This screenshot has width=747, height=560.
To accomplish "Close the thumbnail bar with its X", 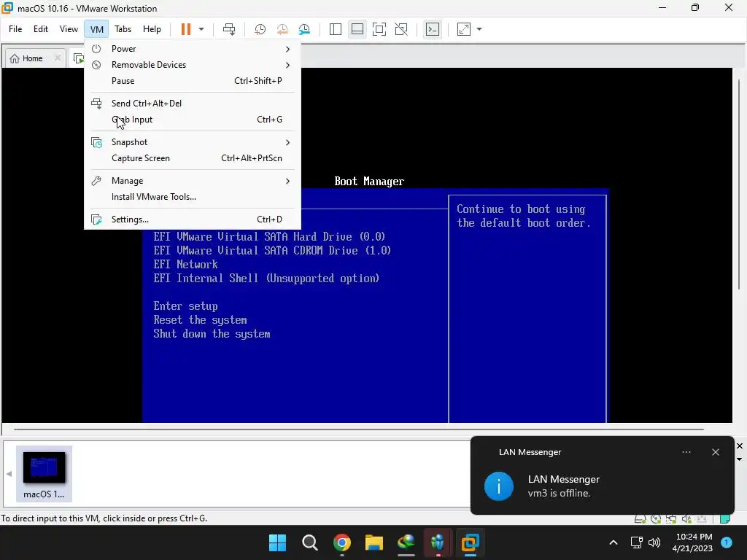I will click(740, 446).
